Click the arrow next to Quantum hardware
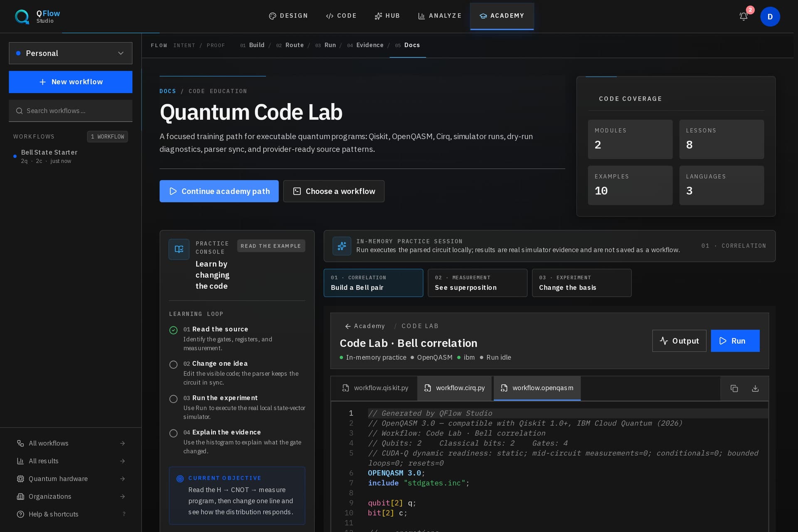The height and width of the screenshot is (532, 798). tap(122, 479)
